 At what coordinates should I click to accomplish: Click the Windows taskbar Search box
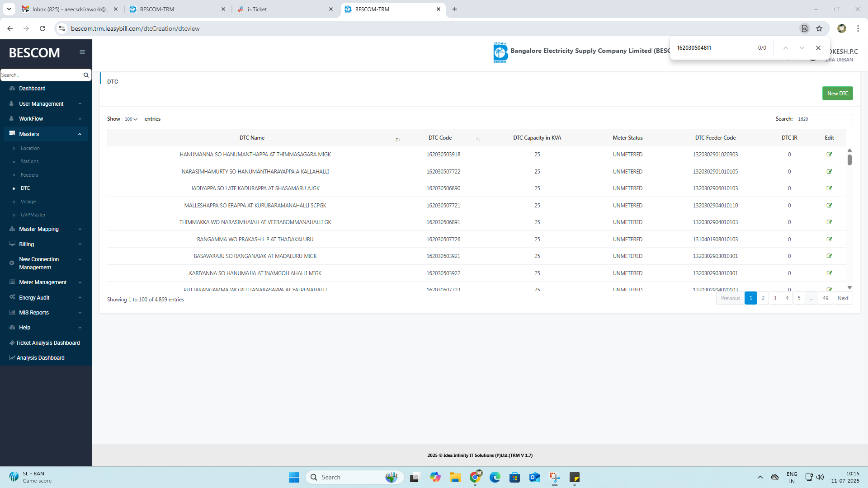[x=355, y=477]
